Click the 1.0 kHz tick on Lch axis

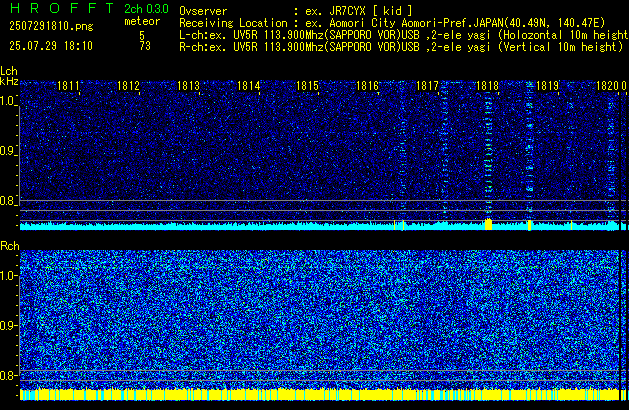[8, 101]
